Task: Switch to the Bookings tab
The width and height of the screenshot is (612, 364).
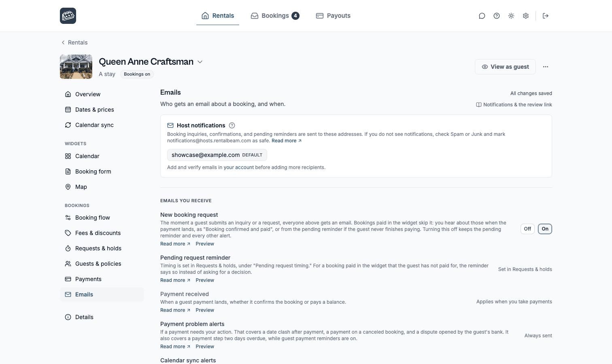Action: click(275, 16)
